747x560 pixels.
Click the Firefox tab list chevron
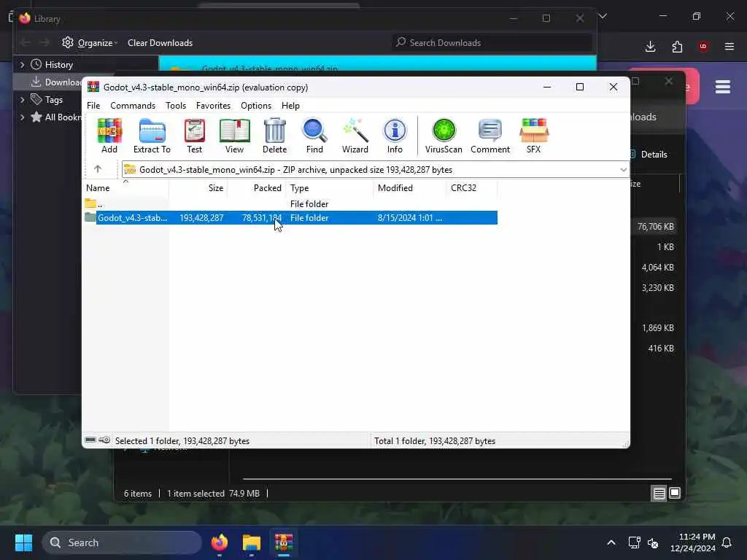pos(603,16)
